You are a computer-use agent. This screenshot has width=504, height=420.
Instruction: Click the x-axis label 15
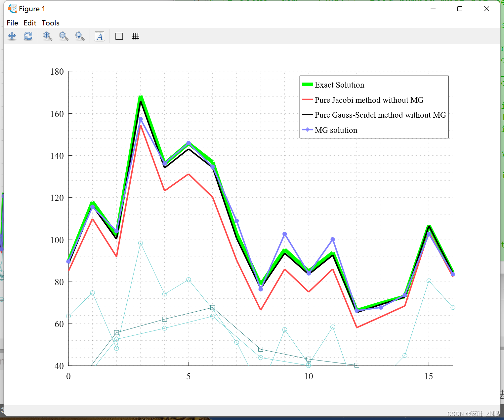point(429,376)
